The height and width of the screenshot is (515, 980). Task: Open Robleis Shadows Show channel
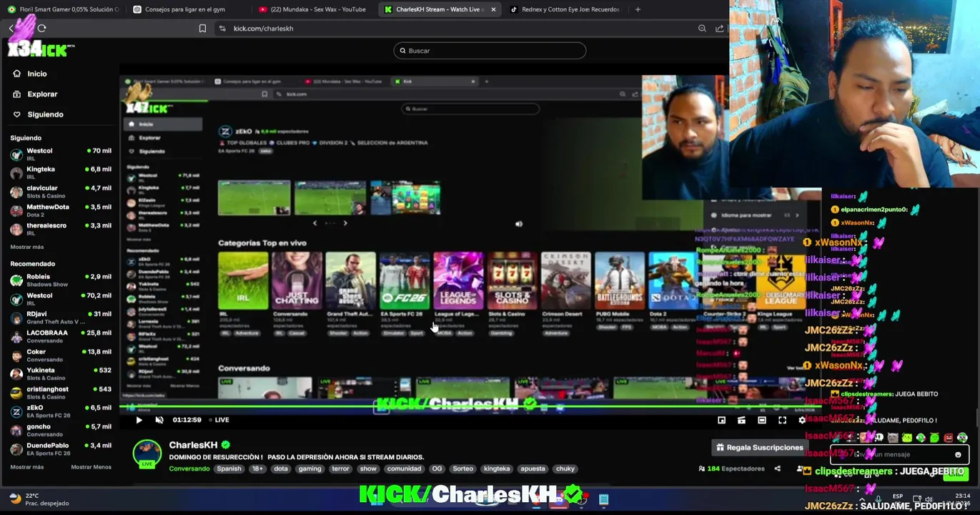tap(61, 280)
